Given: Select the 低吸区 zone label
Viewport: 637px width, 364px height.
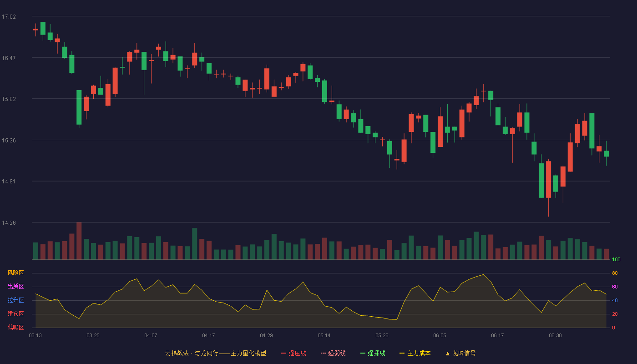Looking at the screenshot, I should [x=15, y=327].
